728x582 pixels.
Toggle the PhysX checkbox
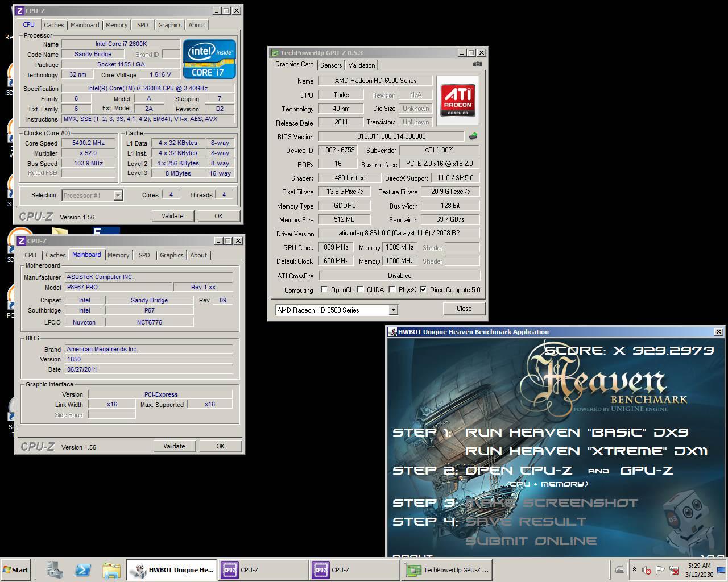(x=392, y=290)
